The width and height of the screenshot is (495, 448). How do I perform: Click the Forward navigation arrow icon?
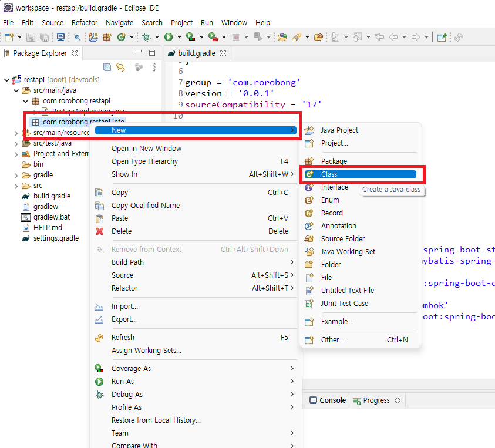click(416, 37)
